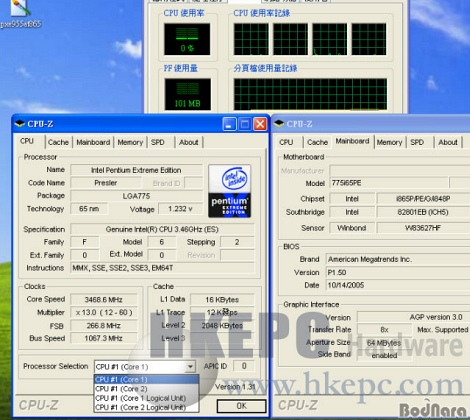This screenshot has width=470, height=420.
Task: Click the W83627HF sensor value
Action: pos(423,228)
